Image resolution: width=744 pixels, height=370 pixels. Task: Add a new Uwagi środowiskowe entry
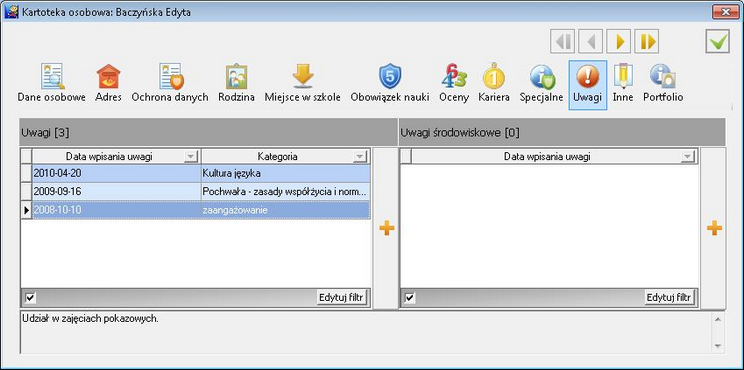[714, 229]
